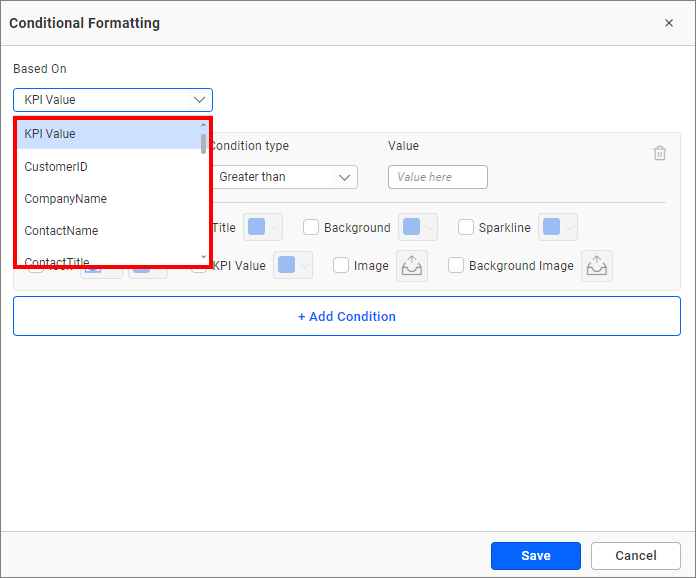This screenshot has width=696, height=578.
Task: Enable the Background checkbox
Action: [311, 227]
